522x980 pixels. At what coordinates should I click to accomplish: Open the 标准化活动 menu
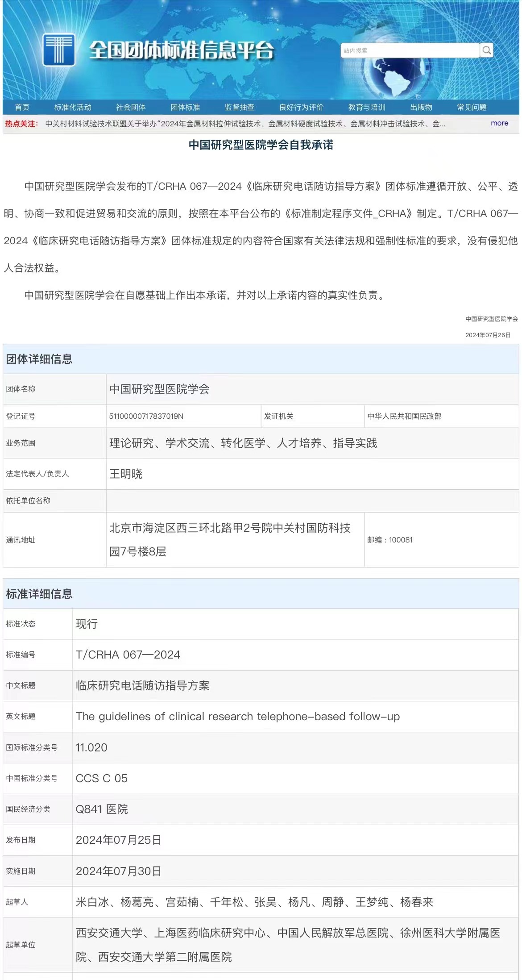click(73, 107)
